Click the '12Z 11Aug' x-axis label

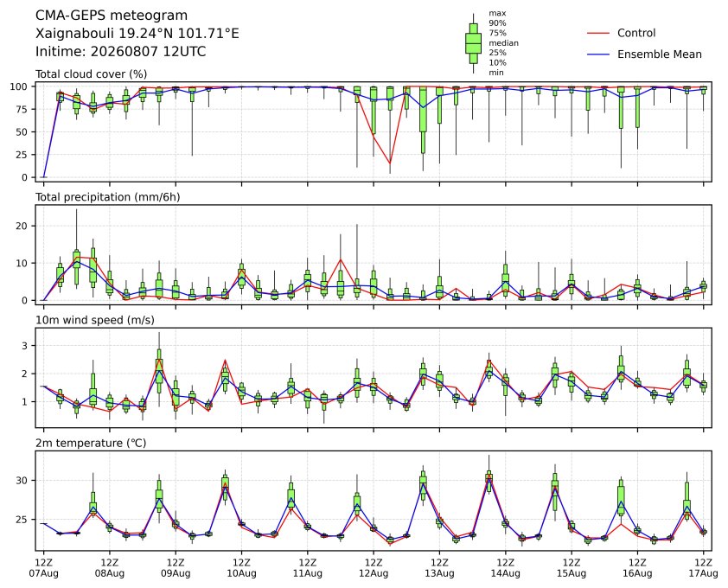(307, 568)
